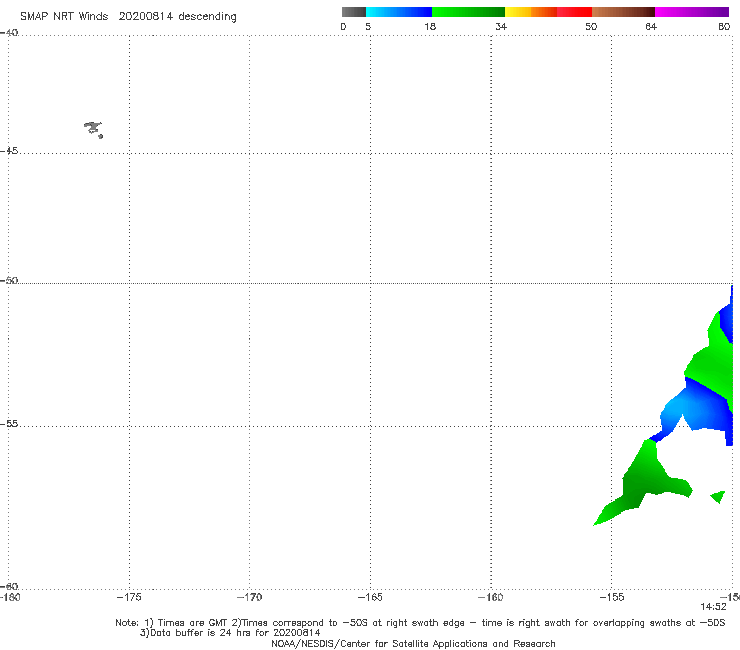The image size is (740, 650).
Task: Click the title "SMAP NRT Winds 20200814 descending"
Action: tap(128, 17)
